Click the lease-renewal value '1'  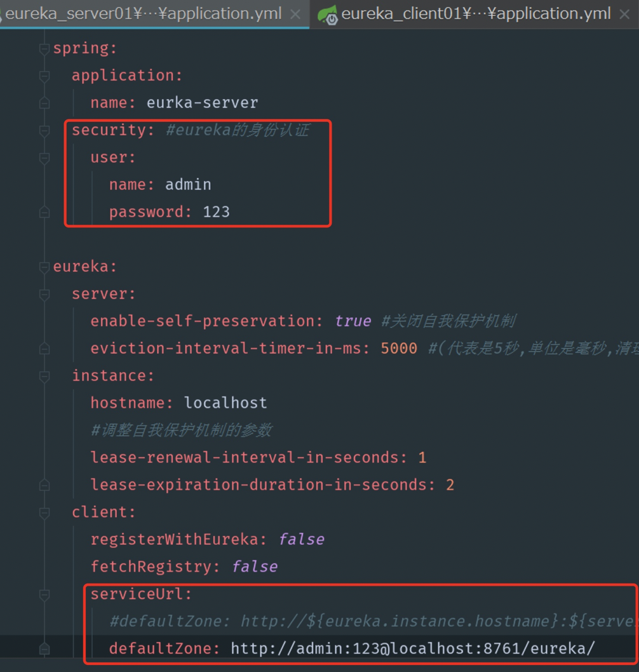coord(422,458)
